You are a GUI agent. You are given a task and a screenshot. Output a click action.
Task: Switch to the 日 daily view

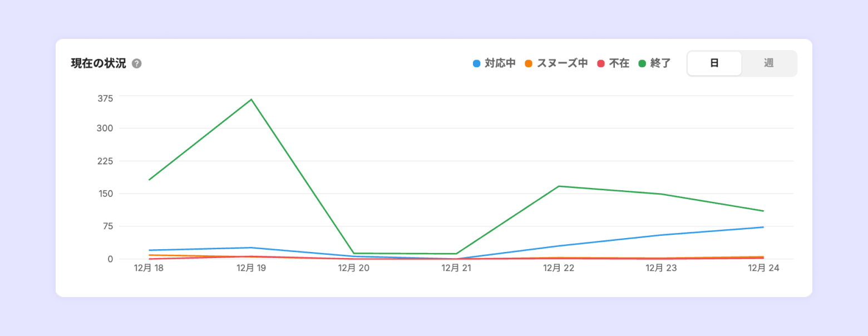point(714,63)
